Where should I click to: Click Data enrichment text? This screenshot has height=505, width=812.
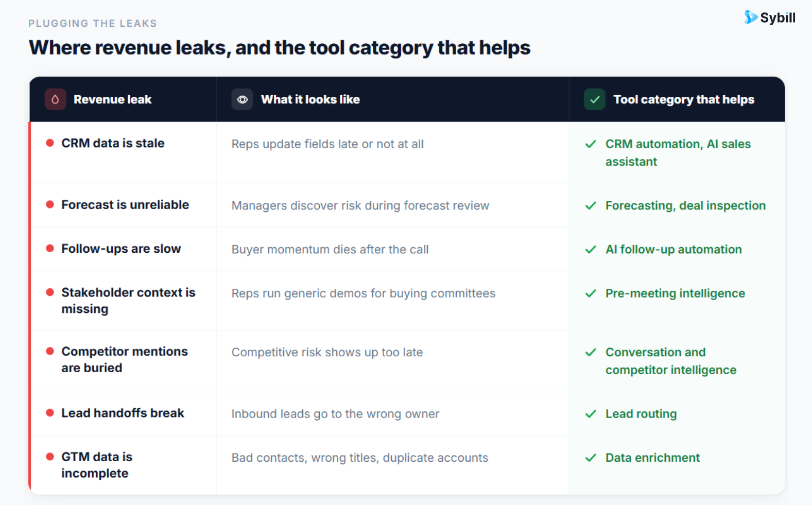point(652,458)
